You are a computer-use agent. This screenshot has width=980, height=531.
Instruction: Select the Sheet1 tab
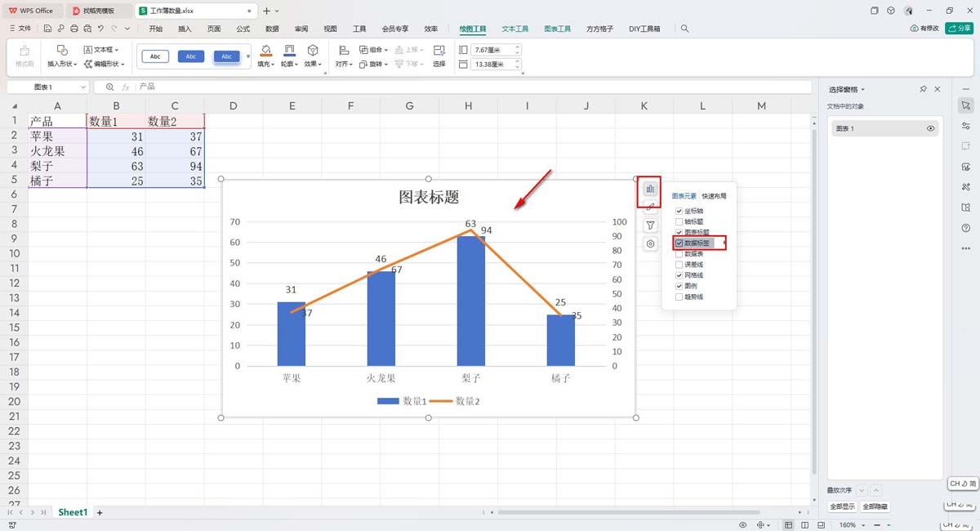click(73, 512)
